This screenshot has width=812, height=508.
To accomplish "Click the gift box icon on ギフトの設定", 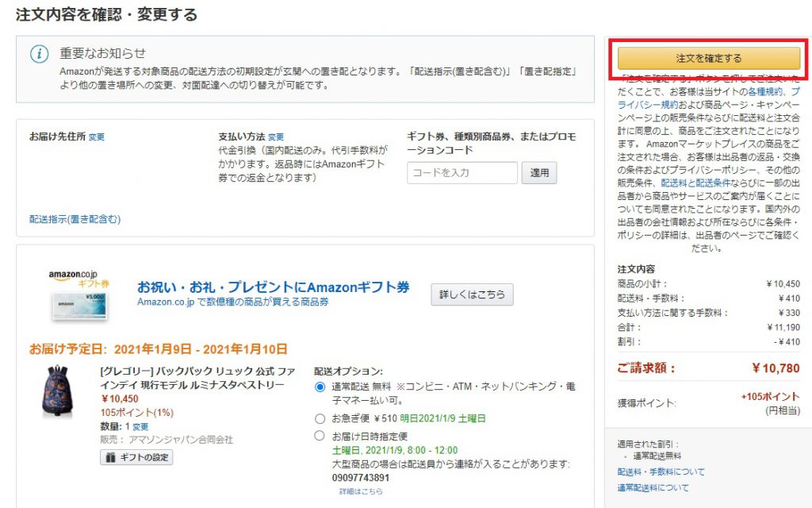I will [112, 456].
